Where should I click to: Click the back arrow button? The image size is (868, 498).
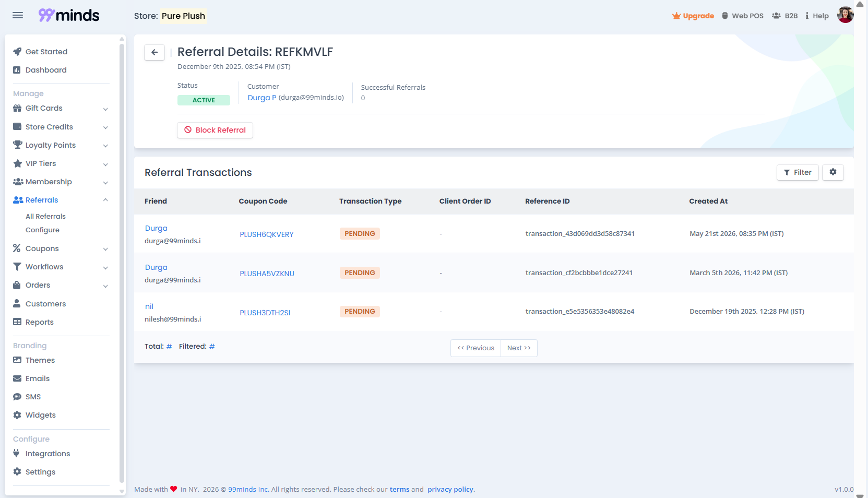(154, 52)
